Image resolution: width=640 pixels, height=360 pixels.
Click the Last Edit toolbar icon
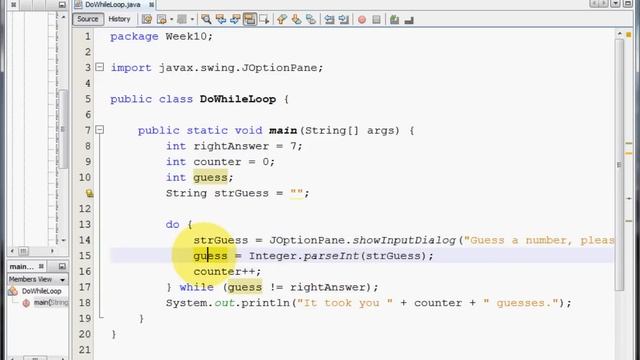147,19
